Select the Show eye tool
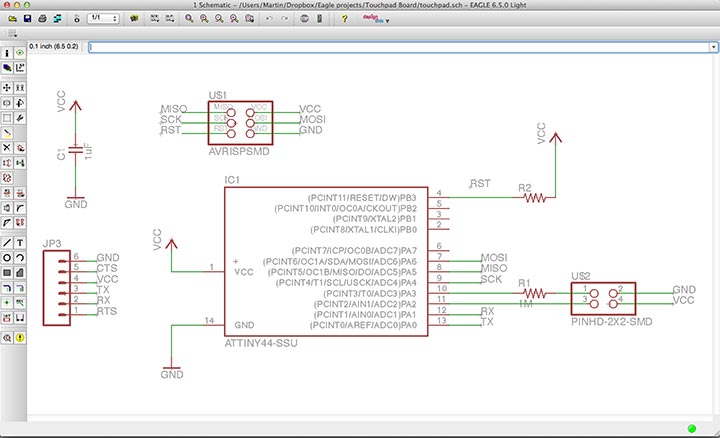The height and width of the screenshot is (438, 720). pos(20,53)
